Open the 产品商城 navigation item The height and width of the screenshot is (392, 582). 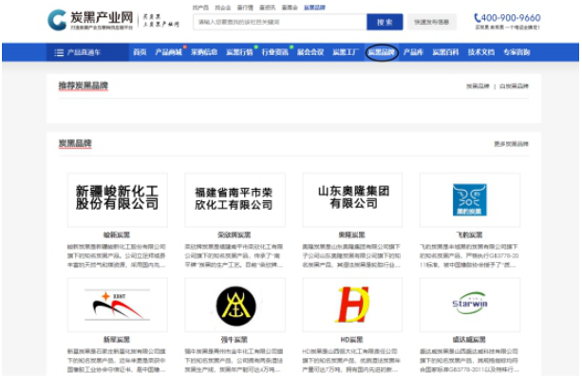point(168,52)
